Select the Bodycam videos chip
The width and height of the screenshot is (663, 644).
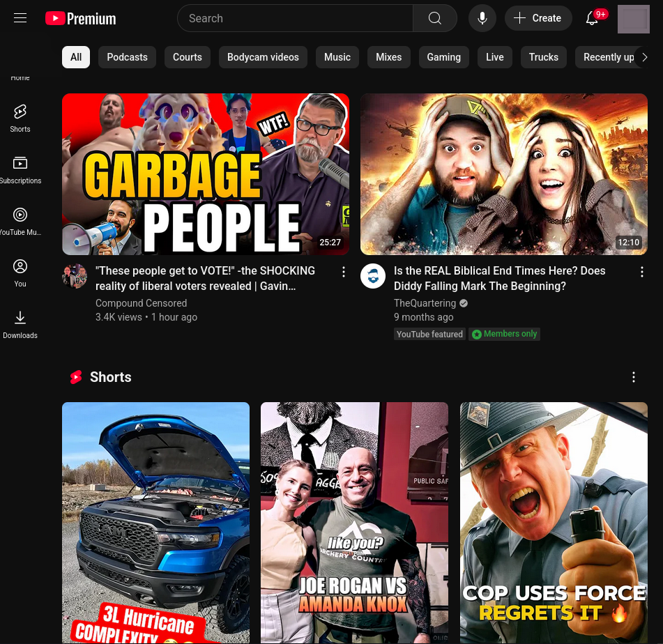pyautogui.click(x=263, y=57)
